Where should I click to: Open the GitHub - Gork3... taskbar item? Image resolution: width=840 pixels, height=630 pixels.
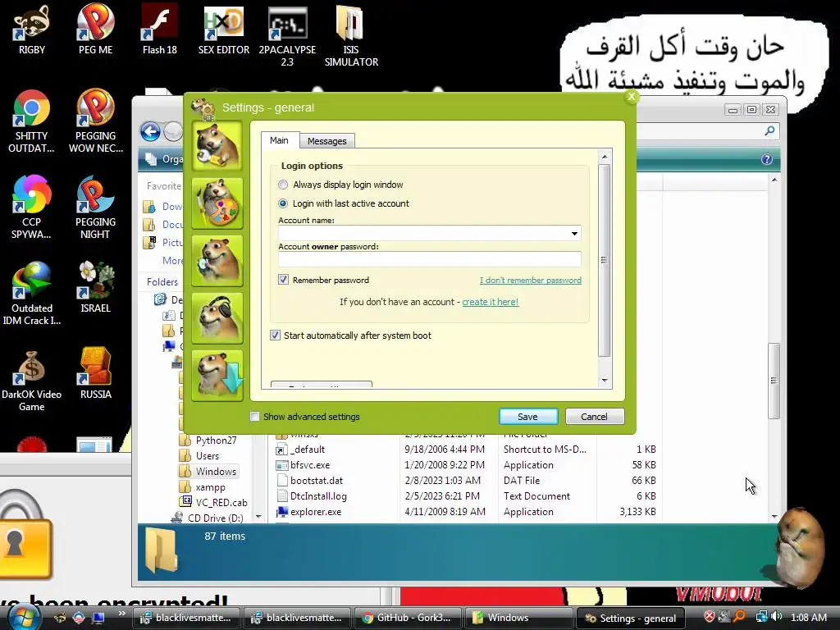[x=407, y=618]
